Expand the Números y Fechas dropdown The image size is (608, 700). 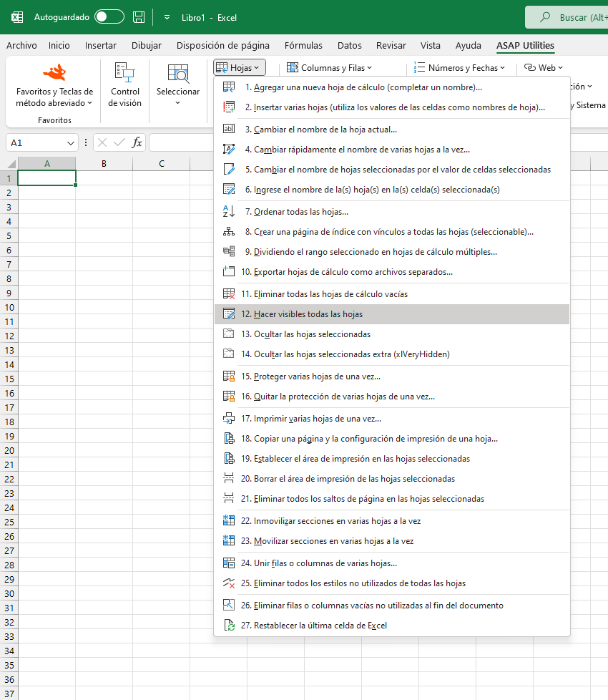coord(459,68)
